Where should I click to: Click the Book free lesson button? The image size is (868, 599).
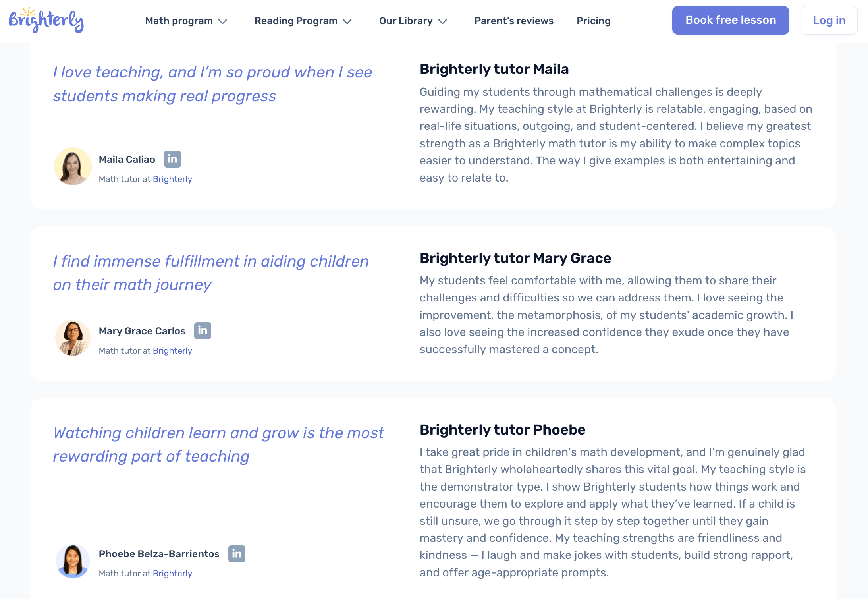click(730, 20)
